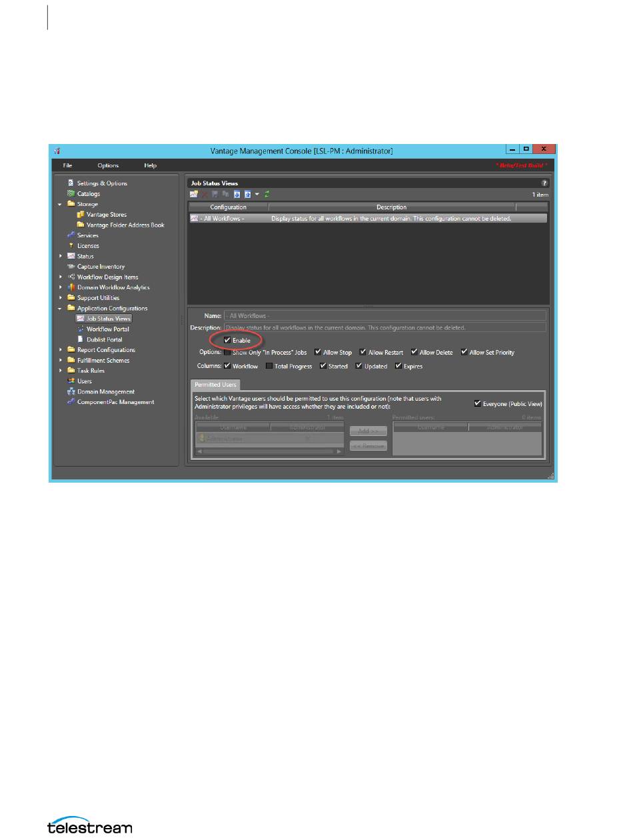Image resolution: width=633 pixels, height=840 pixels.
Task: Expand Fulfillment Schemes arrow
Action: 61,361
